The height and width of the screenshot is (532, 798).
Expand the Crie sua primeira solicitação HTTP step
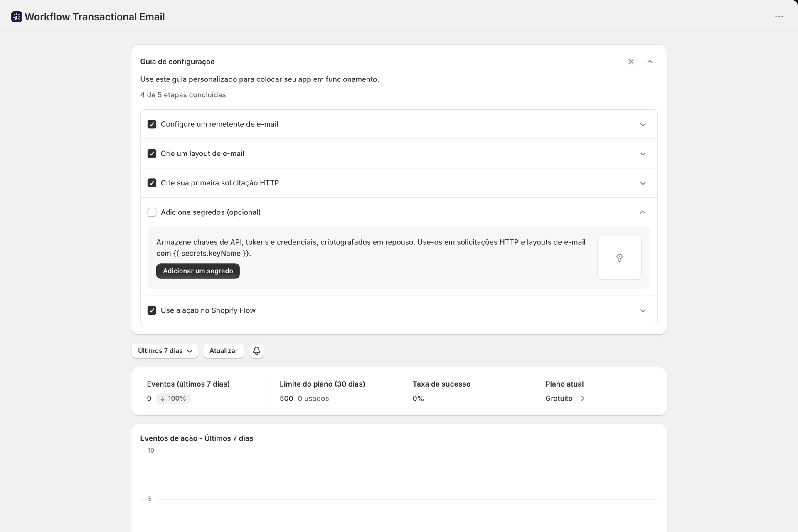tap(643, 183)
